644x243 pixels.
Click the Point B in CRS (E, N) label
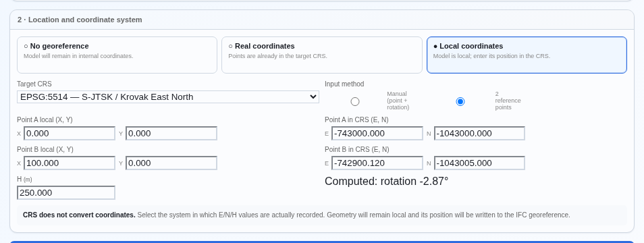357,149
